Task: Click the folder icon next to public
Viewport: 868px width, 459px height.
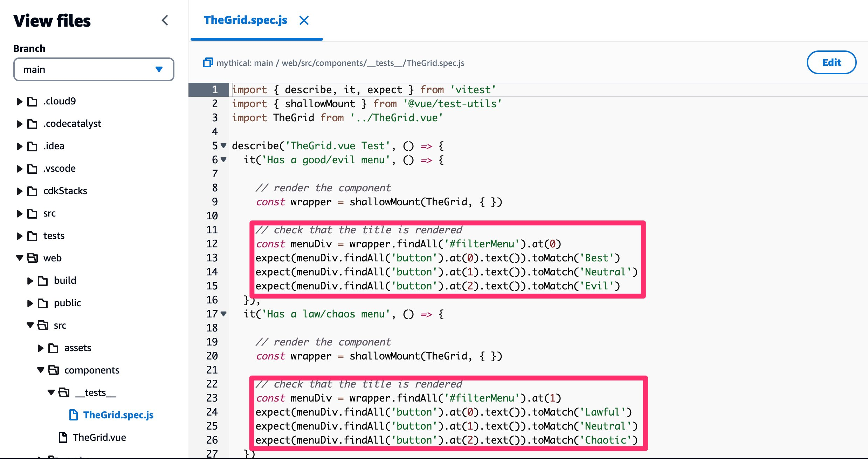Action: pos(42,303)
